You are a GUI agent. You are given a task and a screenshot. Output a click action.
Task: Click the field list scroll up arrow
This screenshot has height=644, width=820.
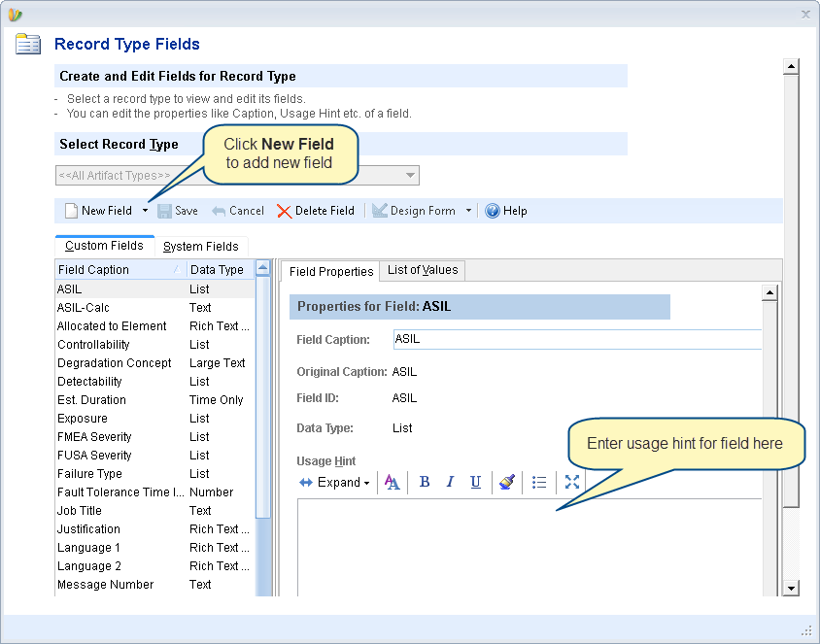click(x=263, y=269)
